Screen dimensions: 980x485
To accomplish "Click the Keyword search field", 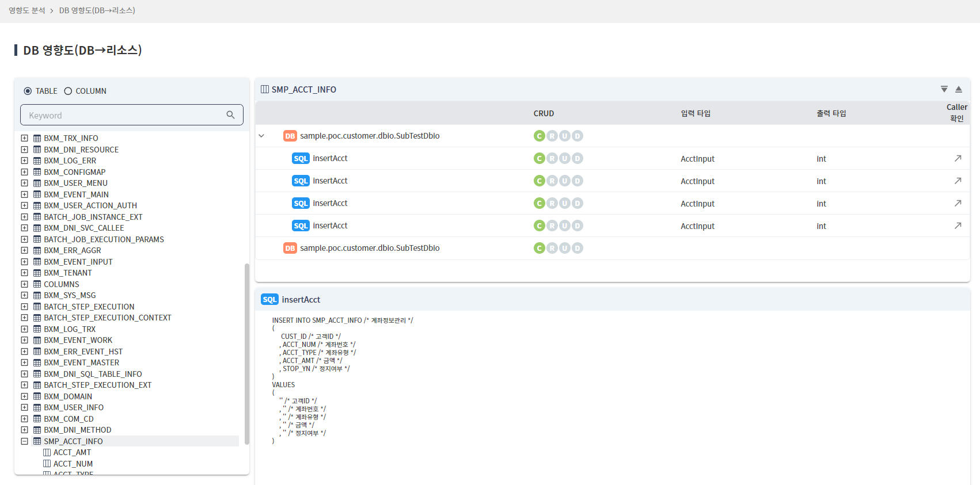I will (x=132, y=115).
